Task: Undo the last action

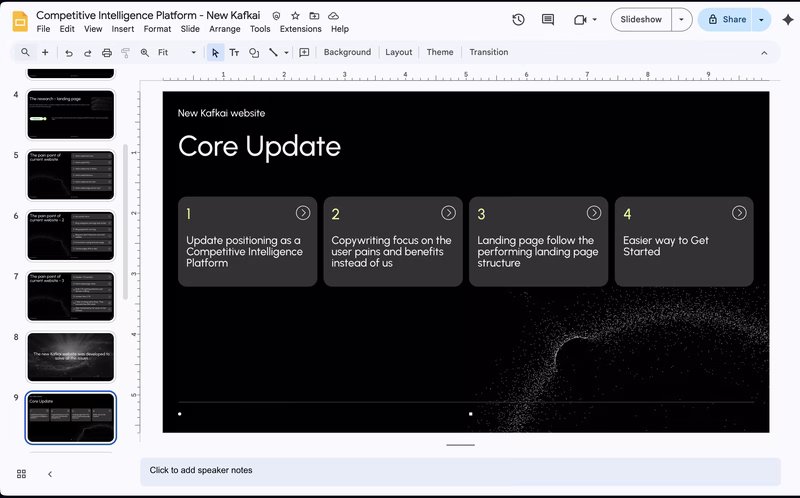Action: [x=68, y=53]
